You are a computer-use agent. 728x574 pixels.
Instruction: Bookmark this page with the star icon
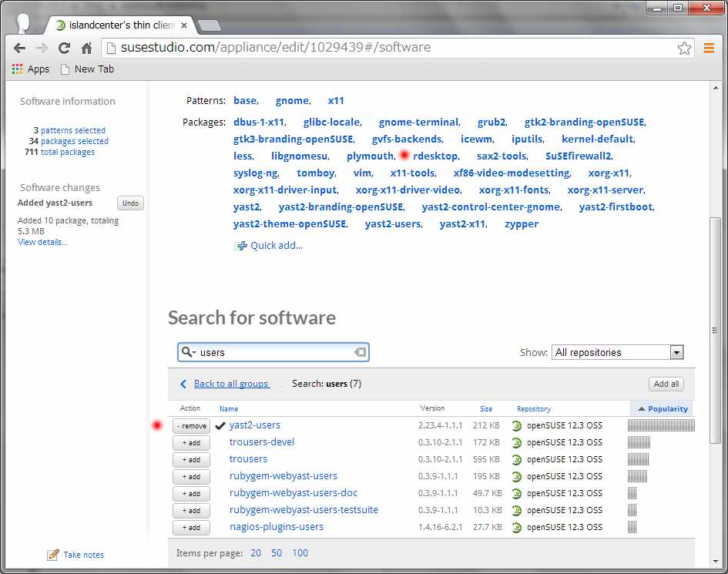tap(684, 48)
